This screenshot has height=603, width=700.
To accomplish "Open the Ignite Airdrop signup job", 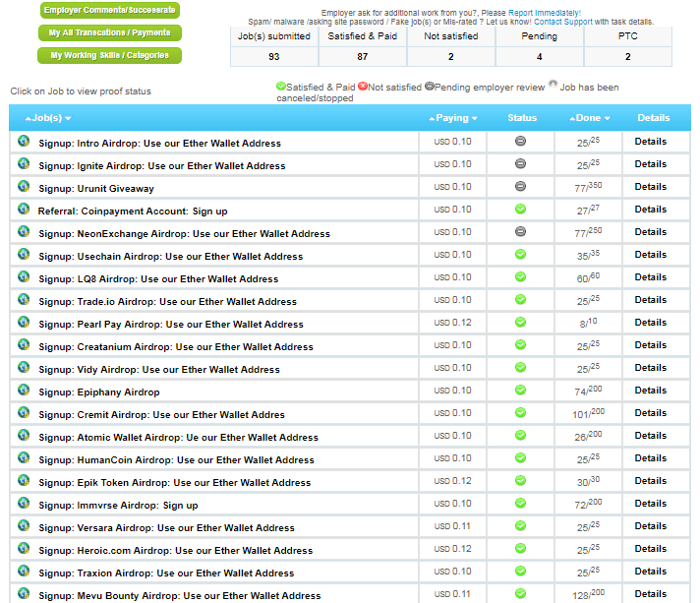I will pyautogui.click(x=162, y=165).
